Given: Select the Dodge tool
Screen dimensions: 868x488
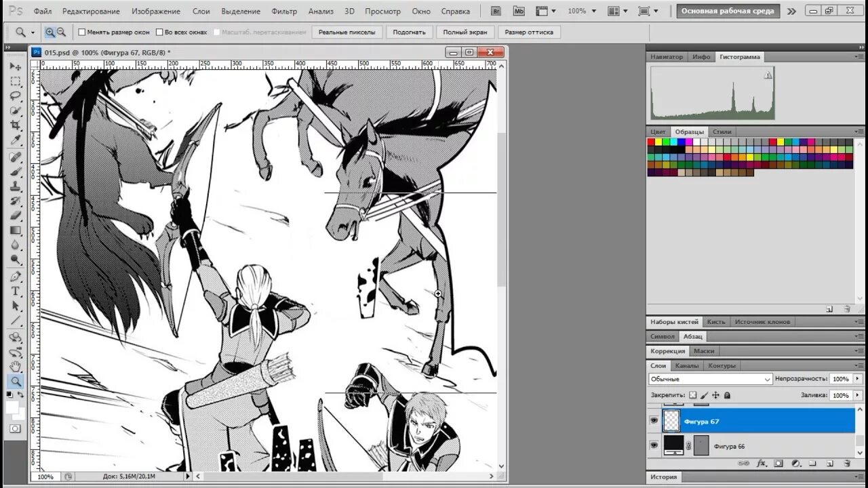Looking at the screenshot, I should coord(16,260).
